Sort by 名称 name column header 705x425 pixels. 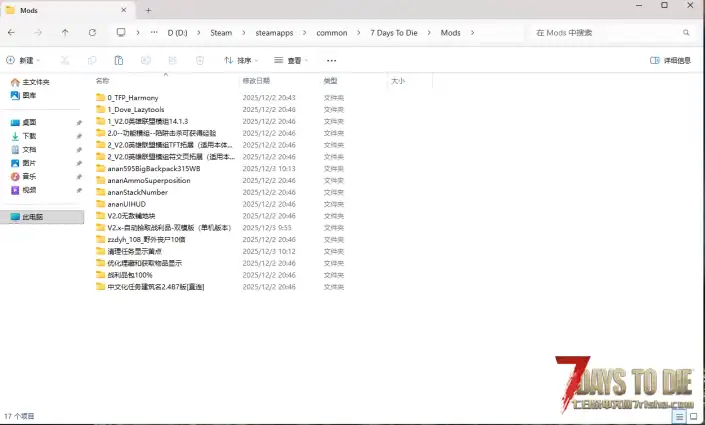[x=103, y=81]
